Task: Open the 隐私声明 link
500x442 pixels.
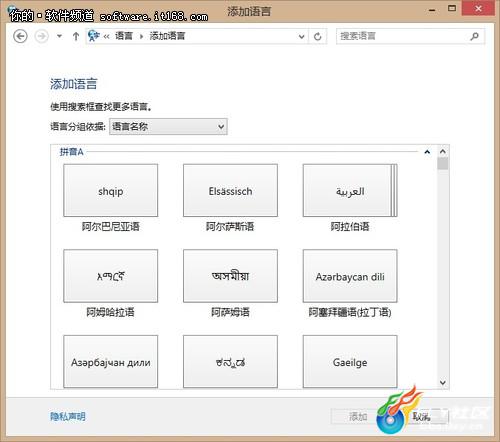Action: point(68,416)
